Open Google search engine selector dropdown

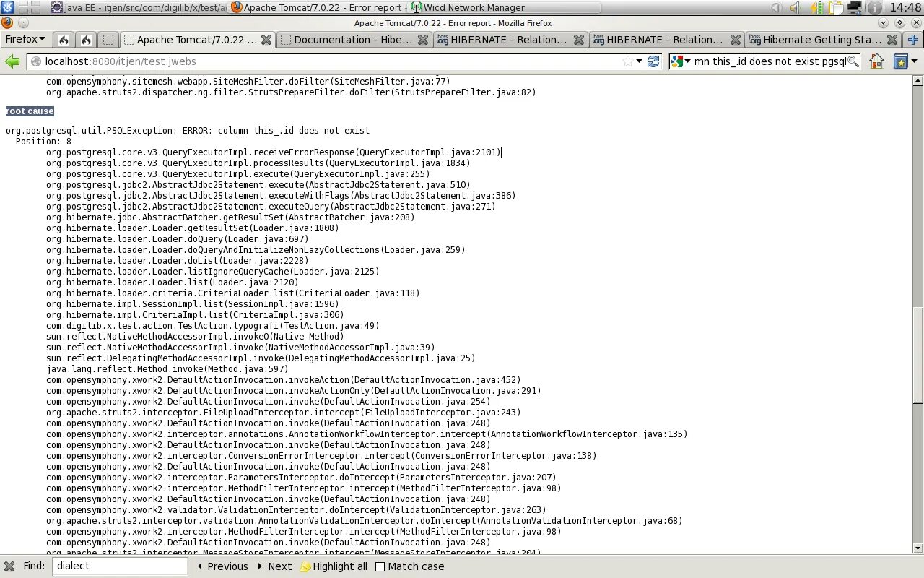[x=681, y=61]
